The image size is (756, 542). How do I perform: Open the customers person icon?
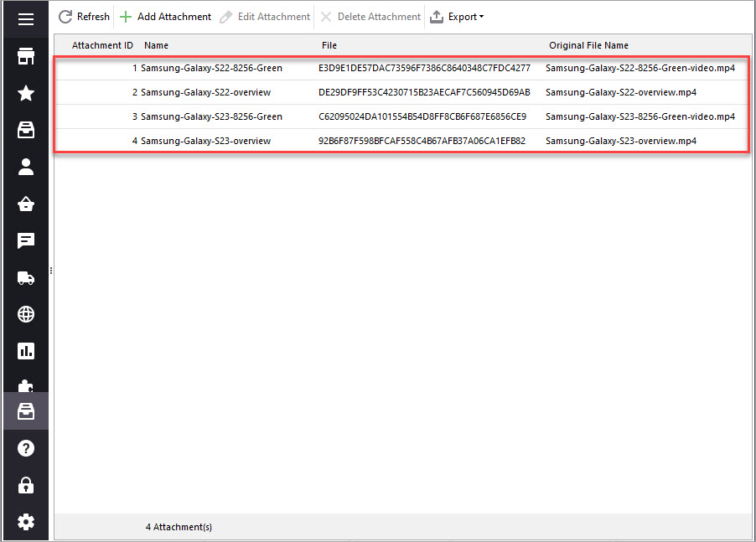click(26, 168)
